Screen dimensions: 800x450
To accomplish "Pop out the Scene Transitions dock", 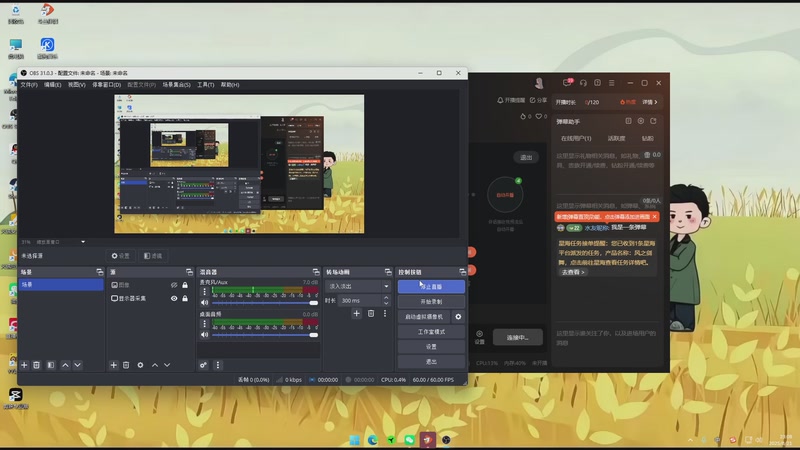I will tap(388, 272).
